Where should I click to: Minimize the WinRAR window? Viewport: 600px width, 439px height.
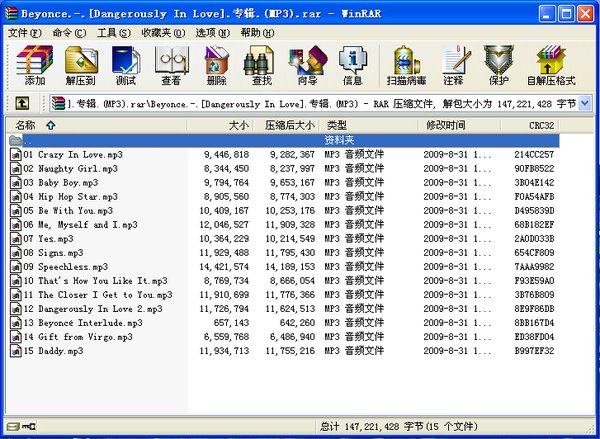pos(548,14)
